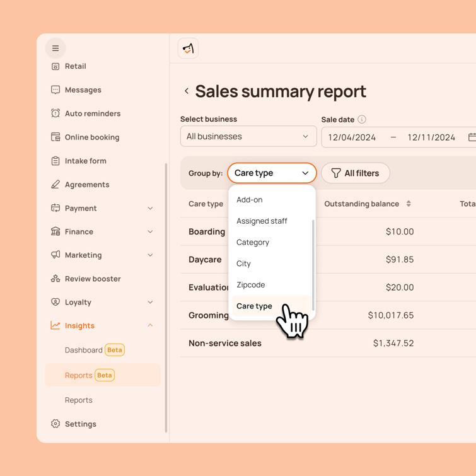Click the Online booking icon
The width and height of the screenshot is (476, 476).
pos(55,137)
